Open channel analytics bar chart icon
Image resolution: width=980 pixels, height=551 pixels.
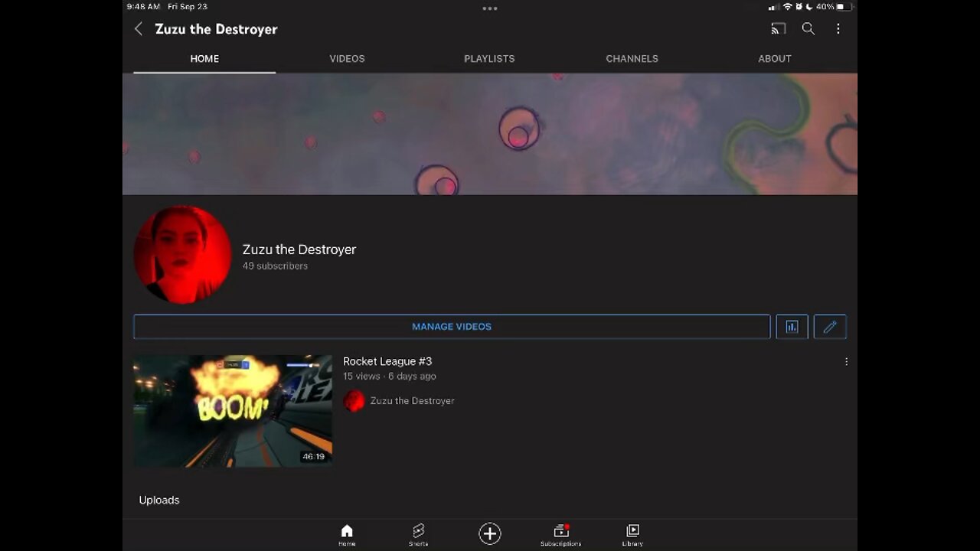click(x=792, y=327)
